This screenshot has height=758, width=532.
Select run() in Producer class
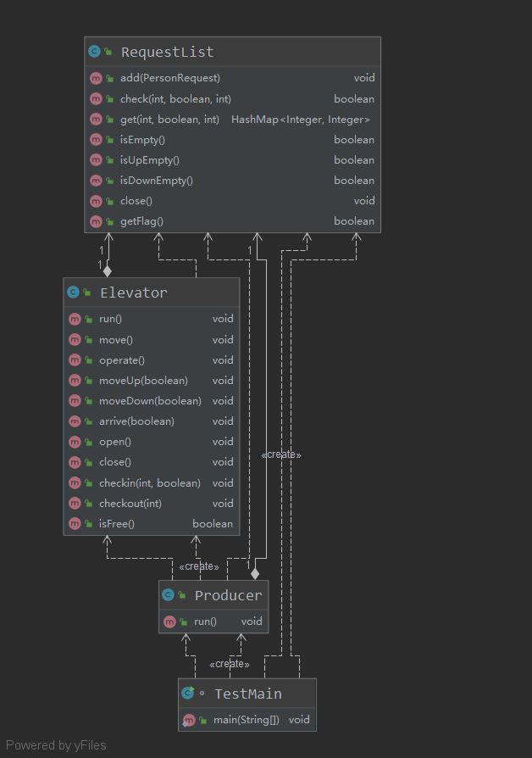pos(213,621)
